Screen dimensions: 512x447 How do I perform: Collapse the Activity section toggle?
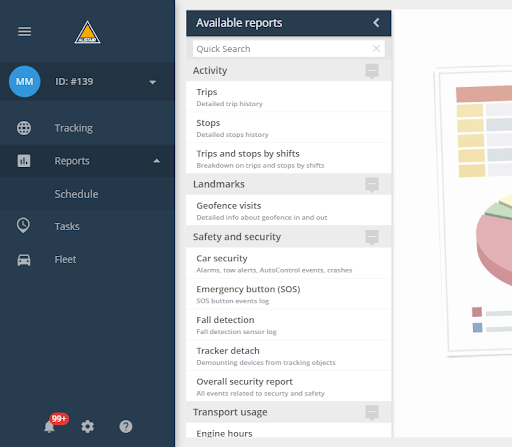[372, 71]
